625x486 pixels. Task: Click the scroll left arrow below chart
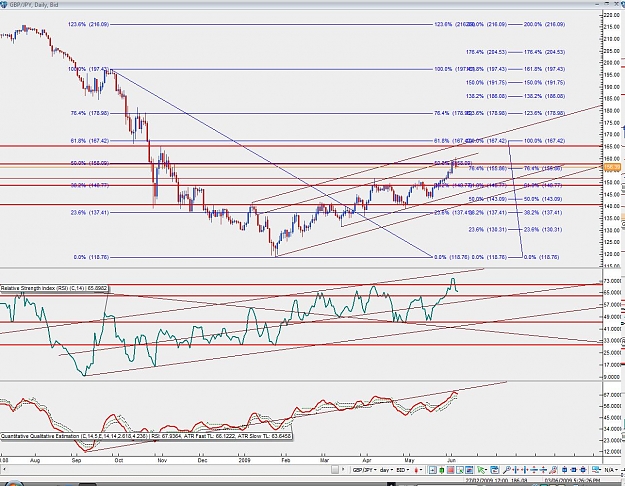(3, 470)
